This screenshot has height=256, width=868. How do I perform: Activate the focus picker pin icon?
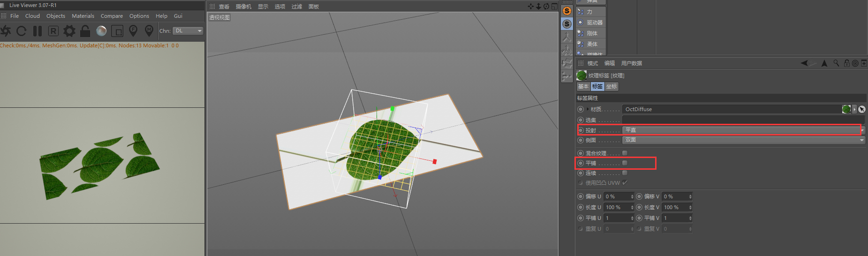click(x=133, y=31)
